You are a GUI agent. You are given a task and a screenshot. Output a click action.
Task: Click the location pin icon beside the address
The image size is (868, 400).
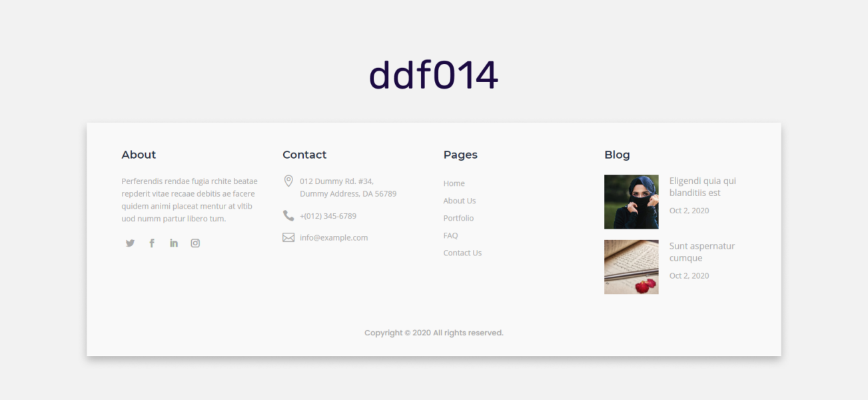288,181
